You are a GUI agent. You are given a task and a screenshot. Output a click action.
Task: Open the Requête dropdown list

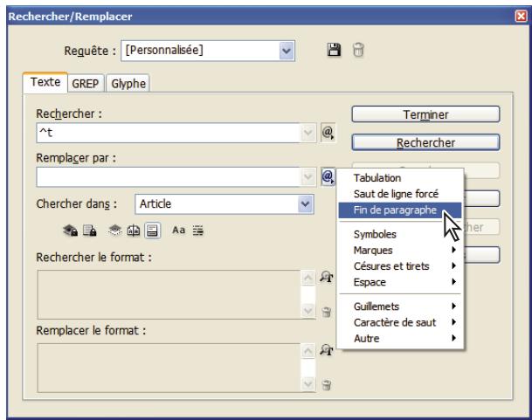287,51
